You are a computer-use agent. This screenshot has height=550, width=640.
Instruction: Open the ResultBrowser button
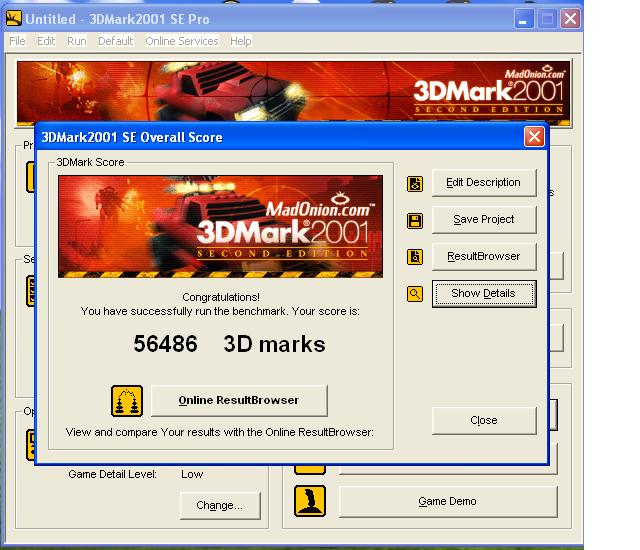coord(484,256)
